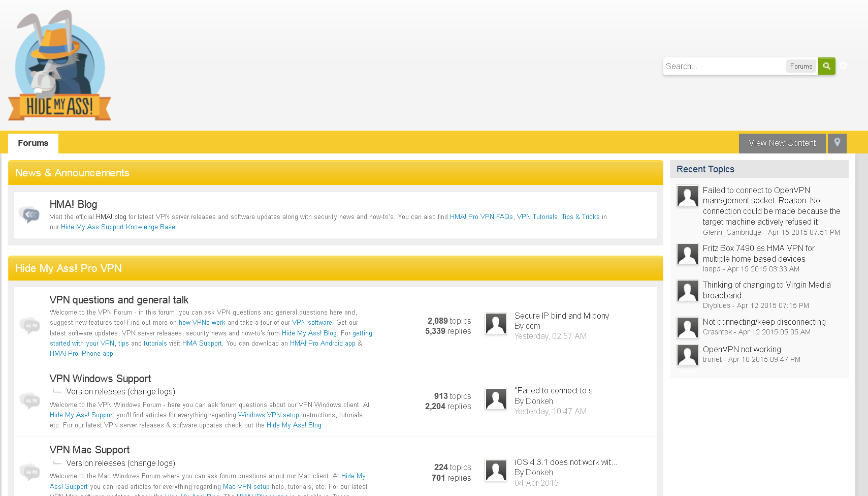Select the Forums tab
The image size is (868, 496).
[x=33, y=143]
